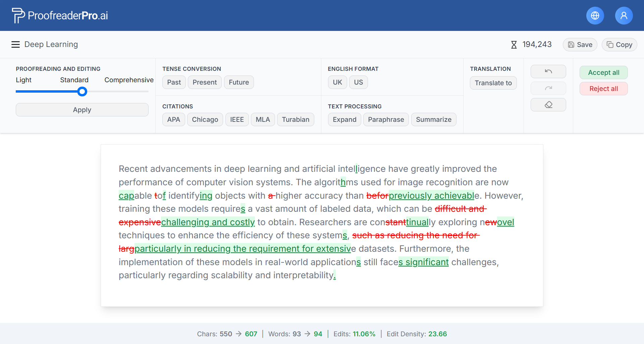Select the Chicago citation style
This screenshot has height=344, width=644.
[x=205, y=119]
